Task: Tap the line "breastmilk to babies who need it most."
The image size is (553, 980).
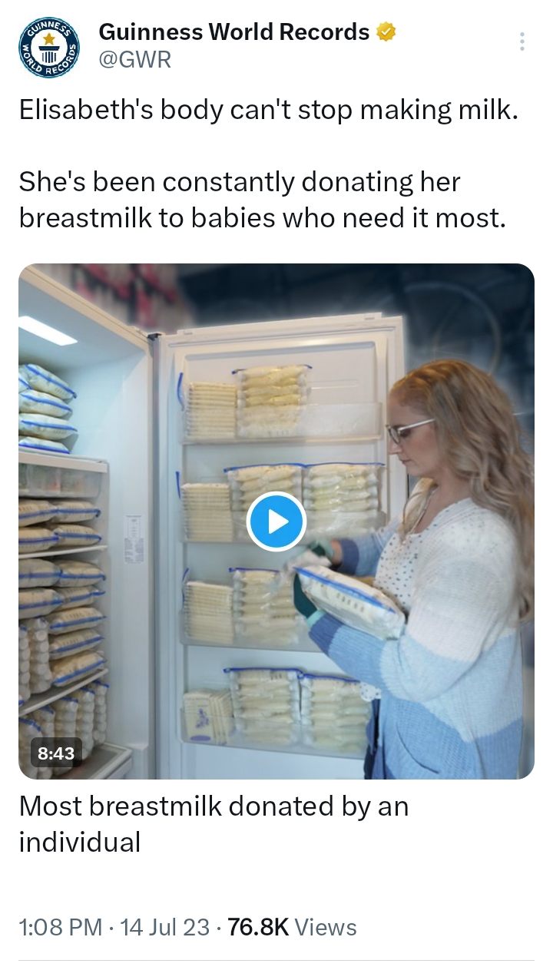Action: click(x=263, y=218)
